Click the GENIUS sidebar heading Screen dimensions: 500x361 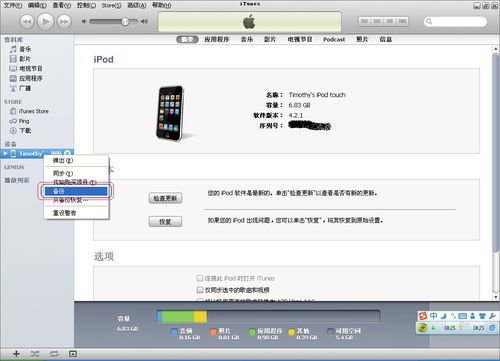click(x=14, y=167)
